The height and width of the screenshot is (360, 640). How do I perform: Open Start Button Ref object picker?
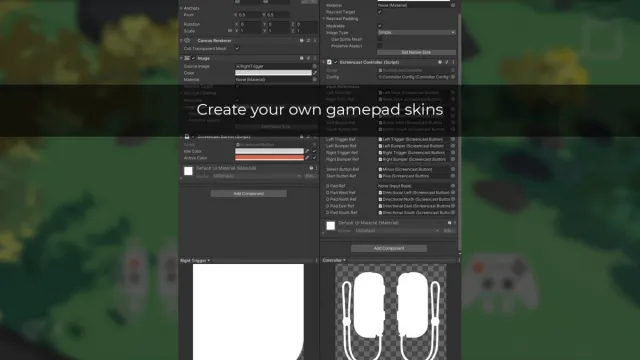point(453,176)
